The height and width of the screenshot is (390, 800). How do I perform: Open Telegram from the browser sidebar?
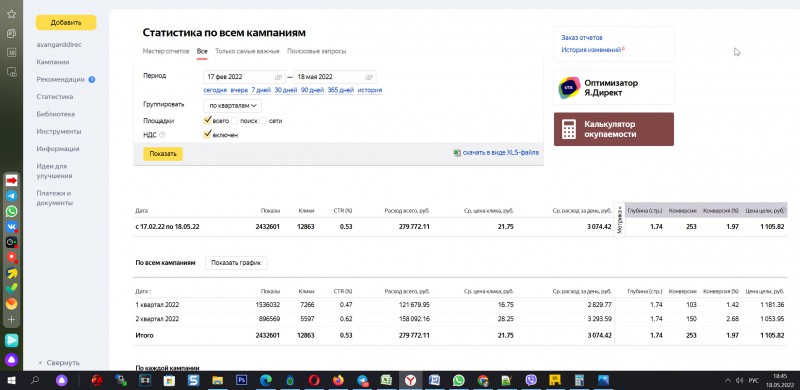tap(11, 196)
